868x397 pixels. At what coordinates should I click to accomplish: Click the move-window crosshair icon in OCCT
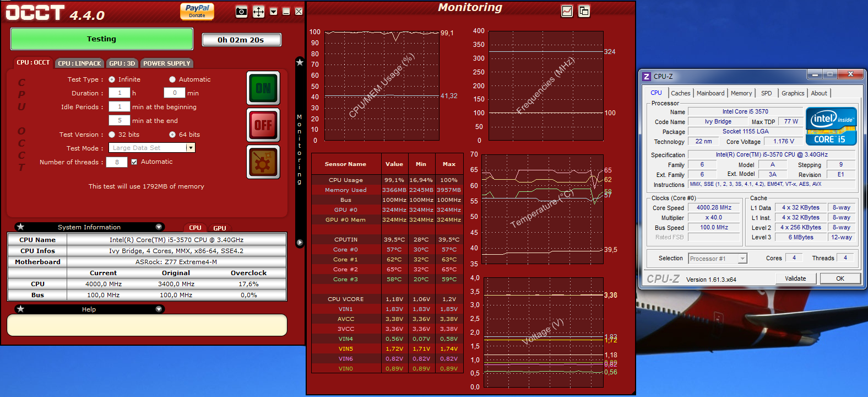(258, 12)
